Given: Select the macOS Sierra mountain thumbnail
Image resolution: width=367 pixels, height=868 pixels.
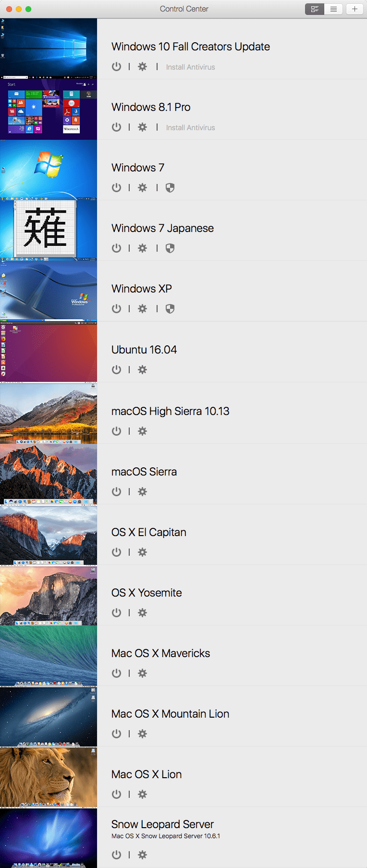Looking at the screenshot, I should (x=49, y=474).
